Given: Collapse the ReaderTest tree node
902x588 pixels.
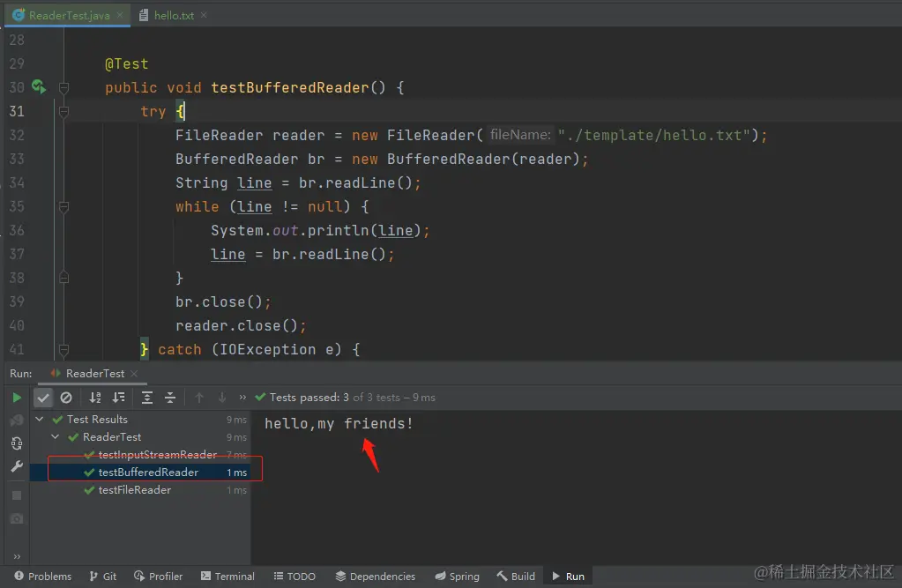Looking at the screenshot, I should point(56,437).
